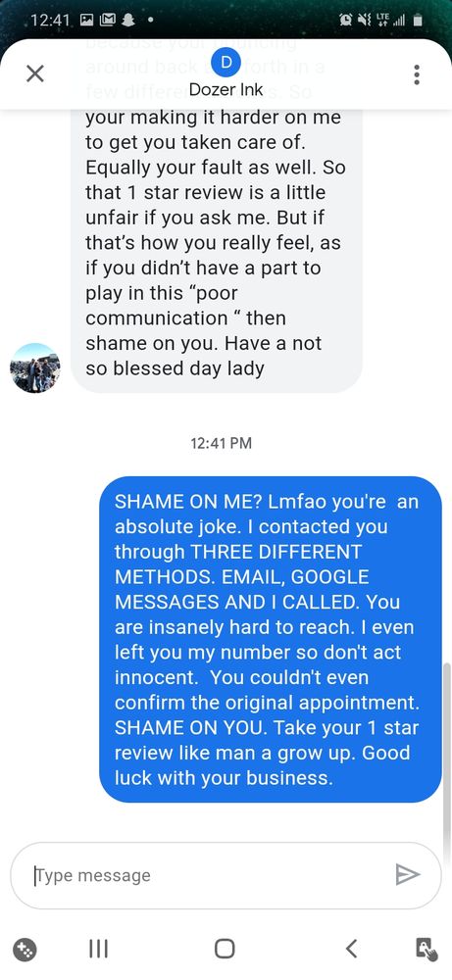The image size is (452, 980).
Task: Open the game tools icon in navigation bar
Action: [x=25, y=950]
